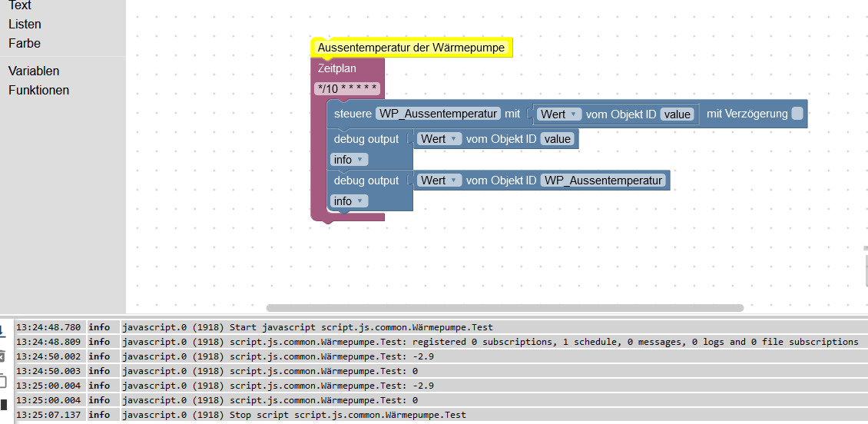
Task: Click WP_Aussentemperatur field in steuere block
Action: tap(438, 114)
